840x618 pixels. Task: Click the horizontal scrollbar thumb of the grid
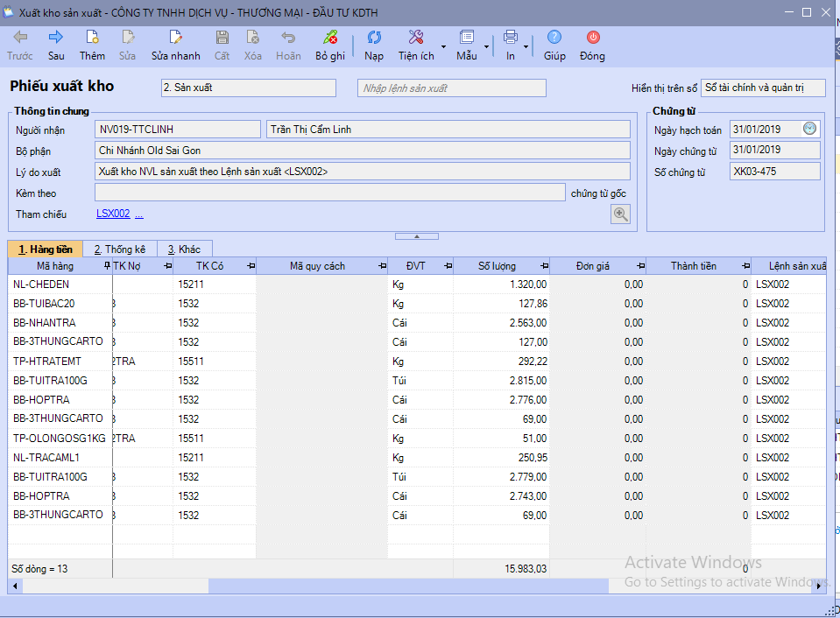point(408,586)
